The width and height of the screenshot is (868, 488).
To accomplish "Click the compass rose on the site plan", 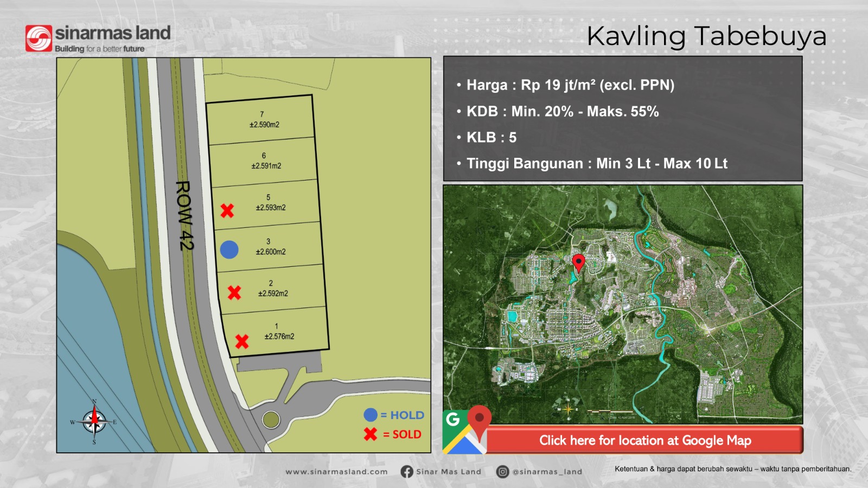I will click(x=94, y=421).
